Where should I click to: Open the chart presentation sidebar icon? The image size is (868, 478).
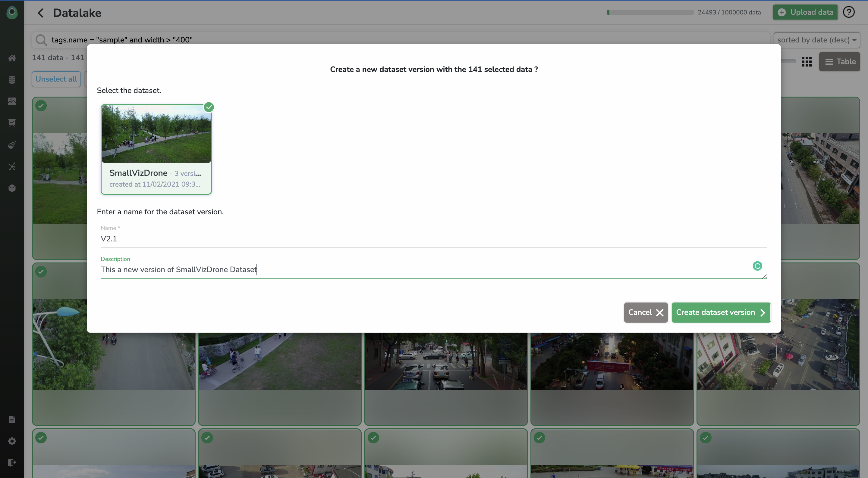tap(12, 123)
